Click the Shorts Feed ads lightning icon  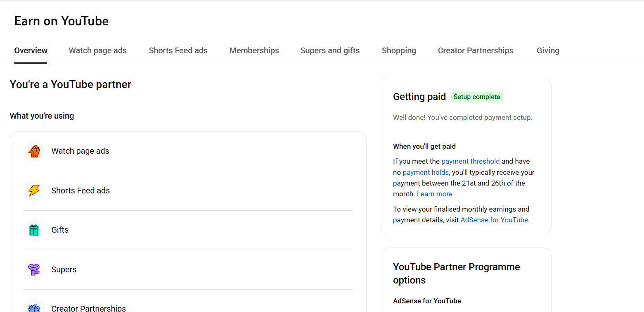tap(34, 191)
